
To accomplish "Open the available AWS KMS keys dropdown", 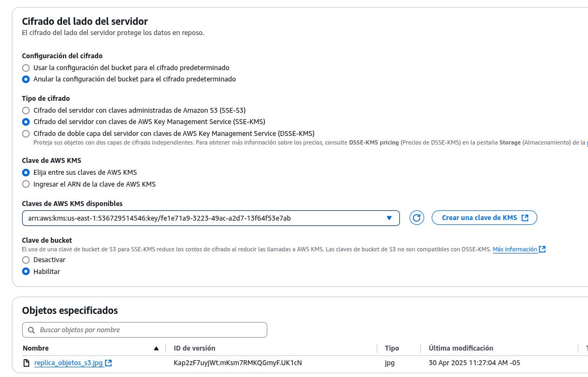I will [x=211, y=218].
